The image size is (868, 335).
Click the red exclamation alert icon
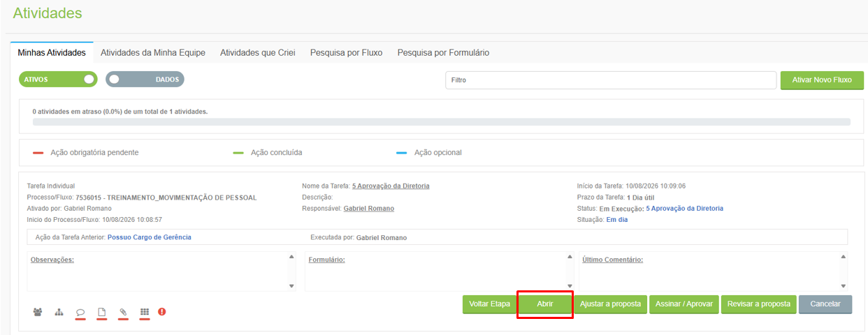coord(162,312)
